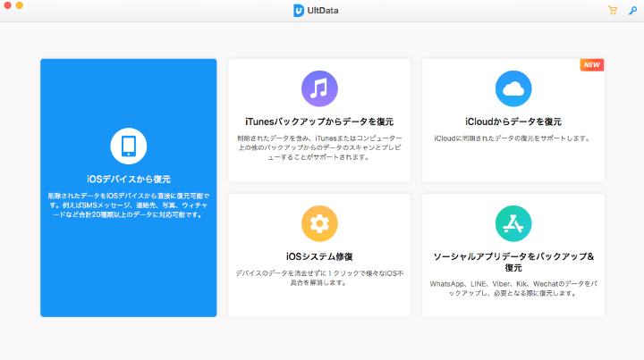Click the NEW badge on iCloud card
Image resolution: width=644 pixels, height=360 pixels.
(592, 65)
